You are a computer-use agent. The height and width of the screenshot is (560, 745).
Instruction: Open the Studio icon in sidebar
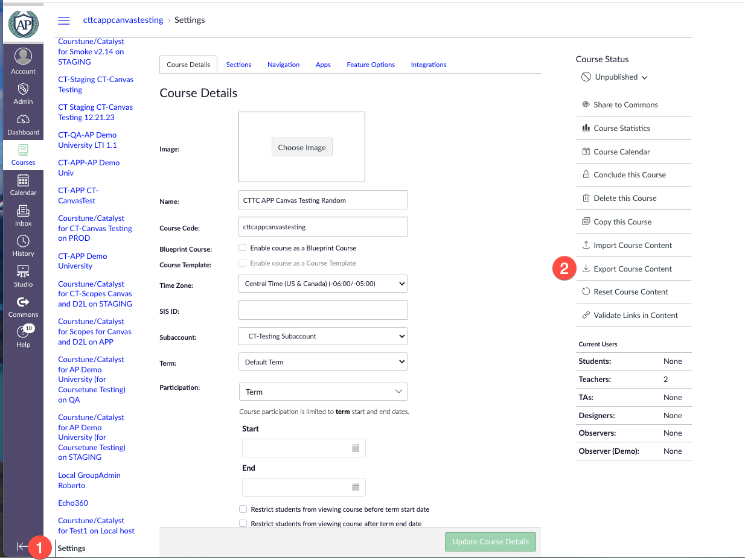click(x=23, y=272)
